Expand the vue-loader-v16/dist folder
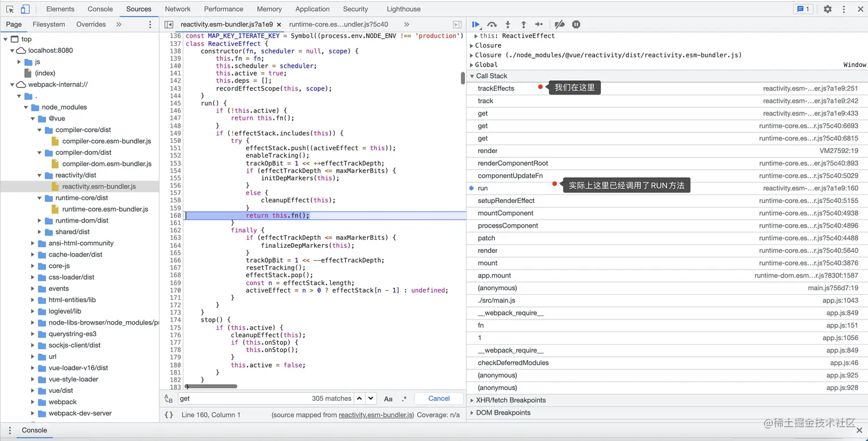 [x=33, y=368]
